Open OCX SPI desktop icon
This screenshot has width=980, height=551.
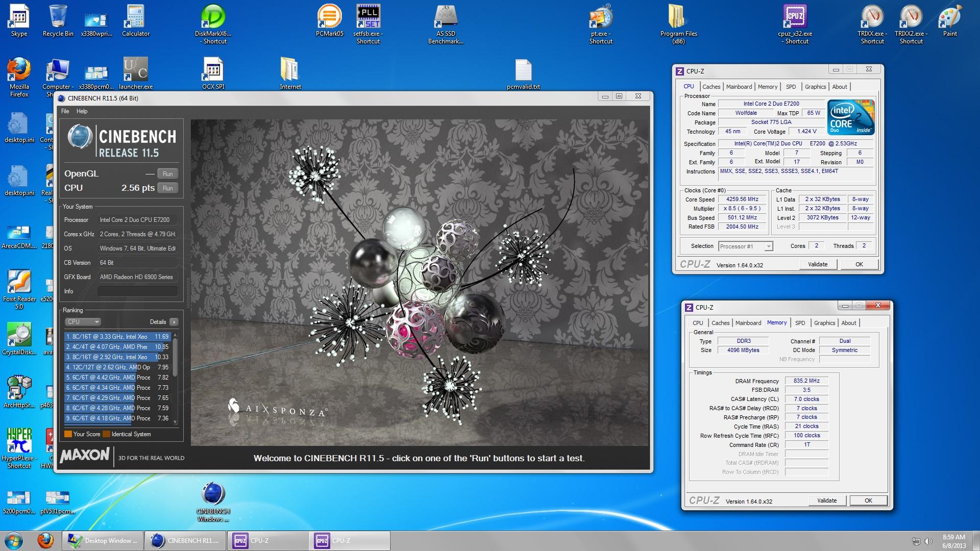point(213,73)
